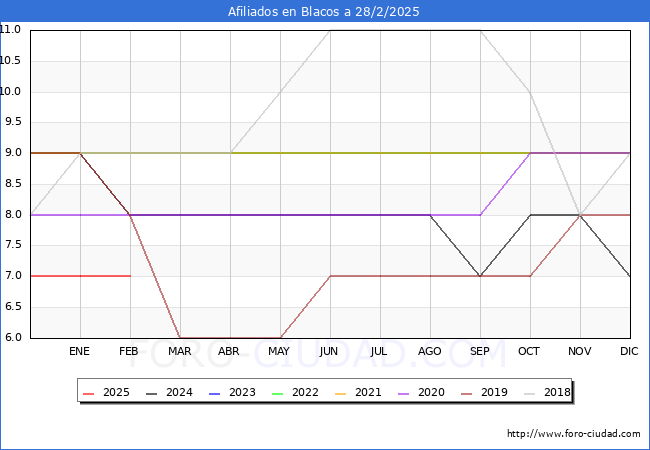The width and height of the screenshot is (650, 450).
Task: Click the orange 2021 legend color marker
Action: coord(341,393)
